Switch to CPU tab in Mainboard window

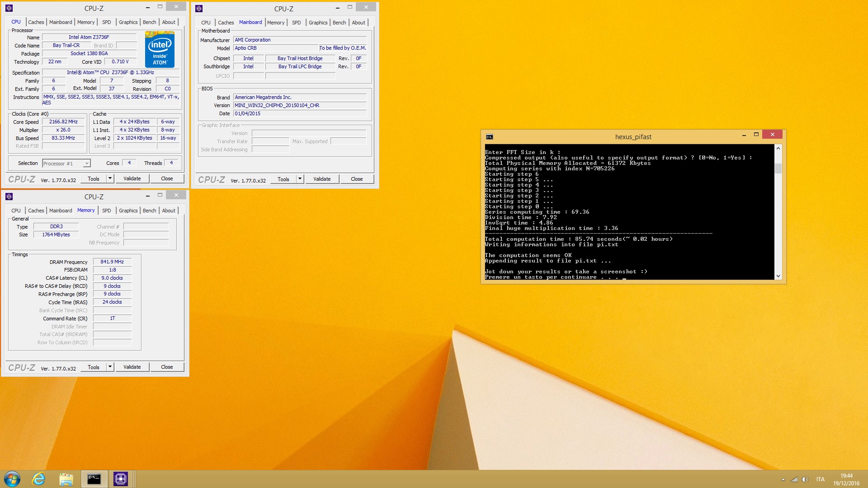[206, 23]
